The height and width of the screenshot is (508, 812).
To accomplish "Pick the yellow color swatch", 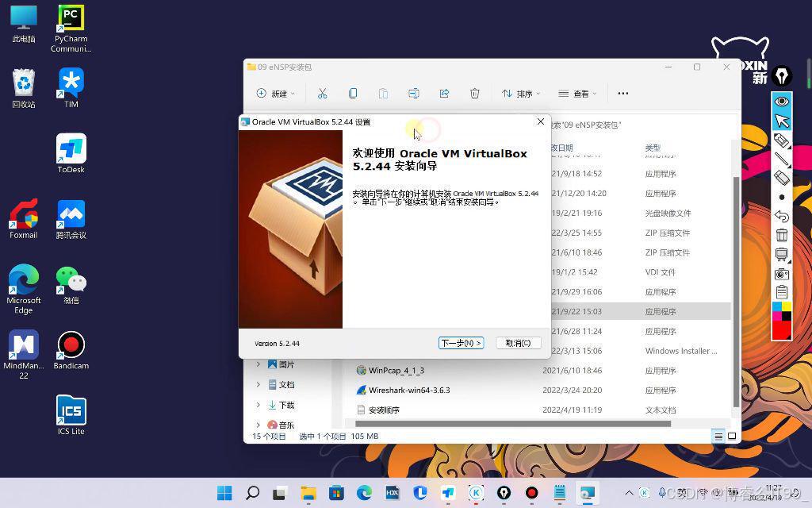I will coord(786,307).
